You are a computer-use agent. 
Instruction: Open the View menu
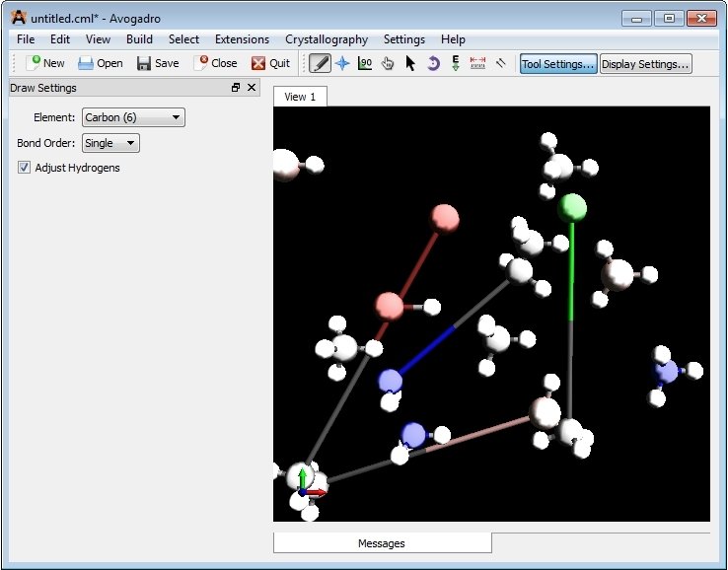(98, 39)
